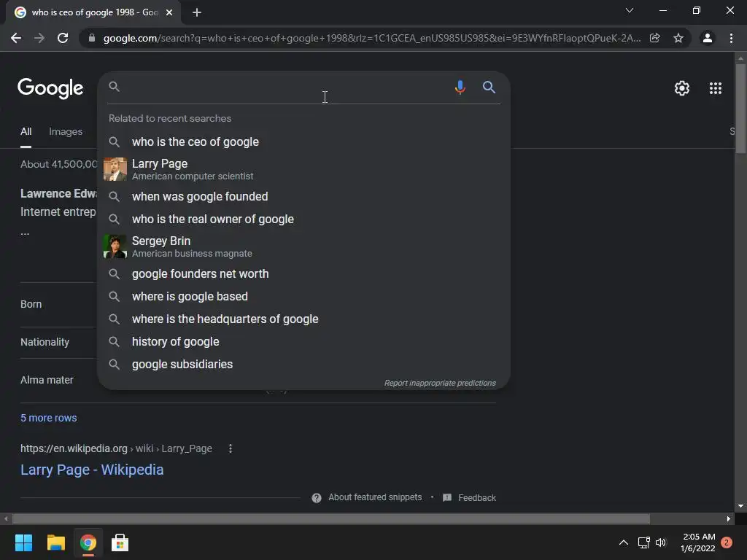Choose suggestion 'where is google based'
Image resolution: width=747 pixels, height=560 pixels.
click(x=303, y=296)
